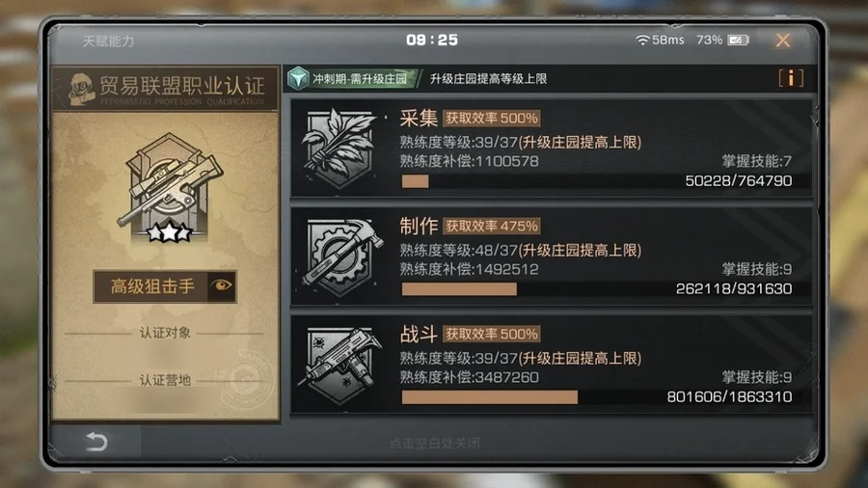The height and width of the screenshot is (488, 868).
Task: Open the info [i] icon
Action: pos(791,78)
